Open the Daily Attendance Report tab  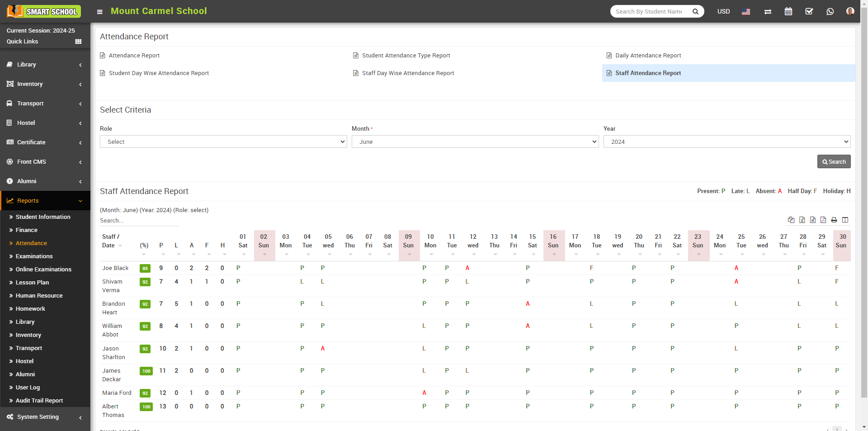[648, 55]
